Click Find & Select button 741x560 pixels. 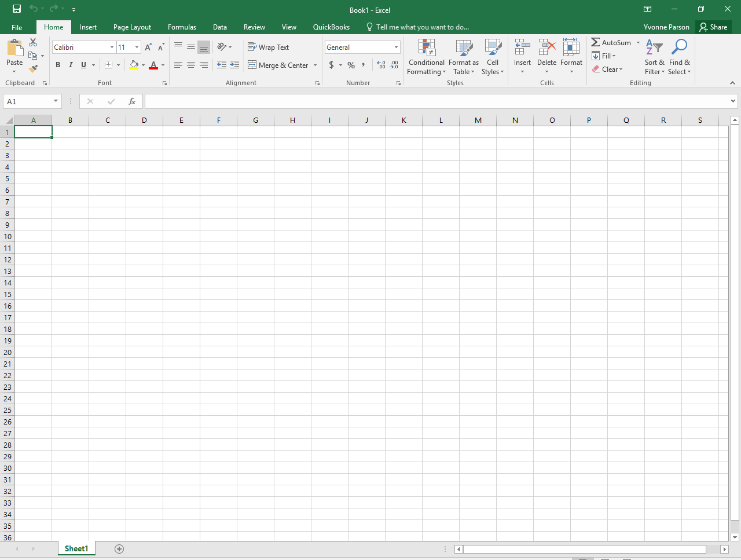(679, 57)
